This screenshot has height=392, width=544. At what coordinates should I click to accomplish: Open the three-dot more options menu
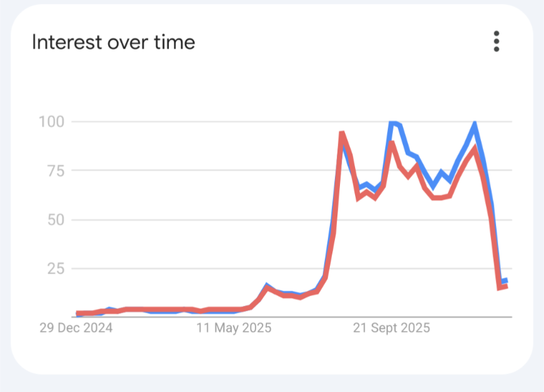tap(496, 42)
